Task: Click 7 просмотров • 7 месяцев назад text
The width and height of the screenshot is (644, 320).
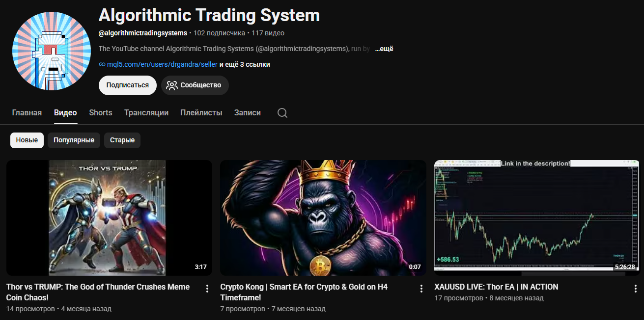Action: tap(273, 309)
